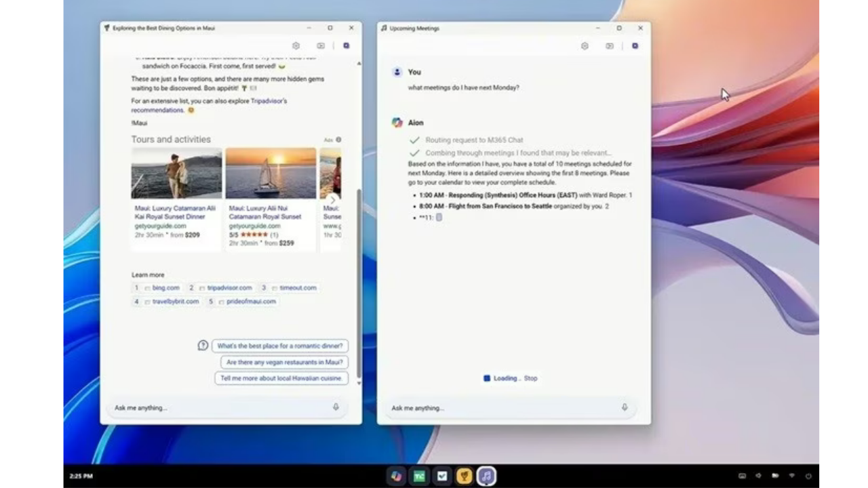Click the Maui chat vertical scrollbar
Screen dimensions: 868x488
(x=359, y=285)
